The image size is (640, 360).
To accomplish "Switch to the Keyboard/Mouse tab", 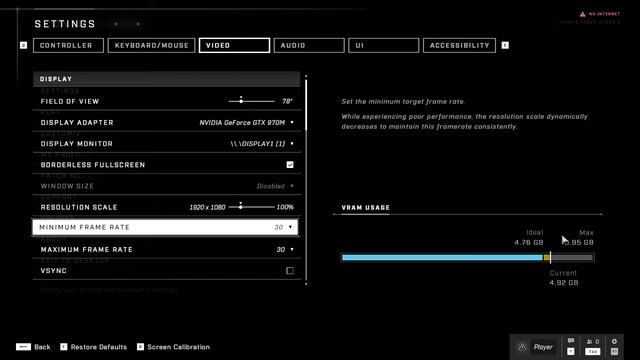I will click(151, 45).
